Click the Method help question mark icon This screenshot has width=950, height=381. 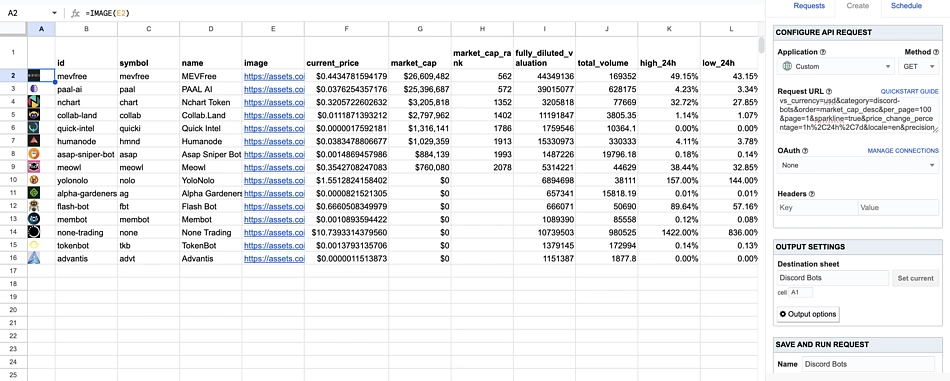coord(936,53)
